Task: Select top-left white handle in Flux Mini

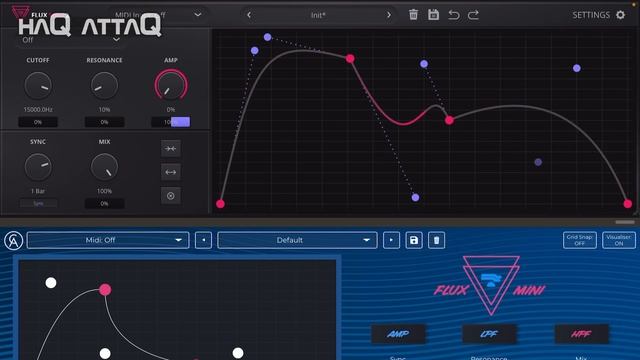Action: (x=51, y=282)
